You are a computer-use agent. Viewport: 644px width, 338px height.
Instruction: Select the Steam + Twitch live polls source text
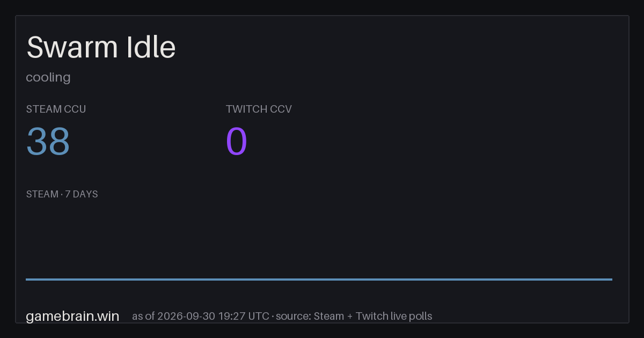click(x=373, y=316)
